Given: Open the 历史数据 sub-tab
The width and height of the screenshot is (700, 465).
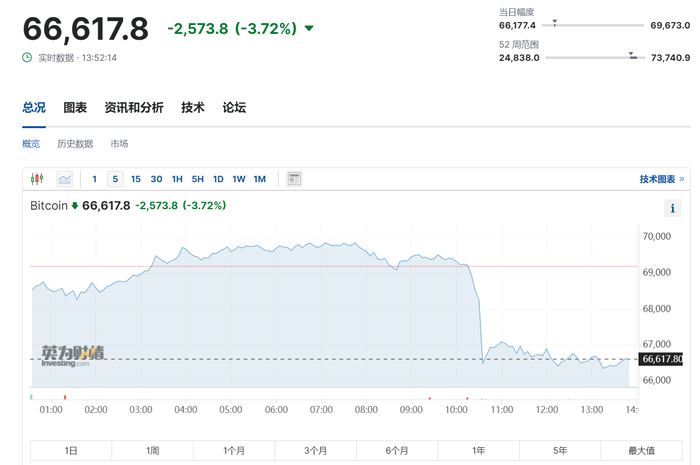Looking at the screenshot, I should point(75,144).
